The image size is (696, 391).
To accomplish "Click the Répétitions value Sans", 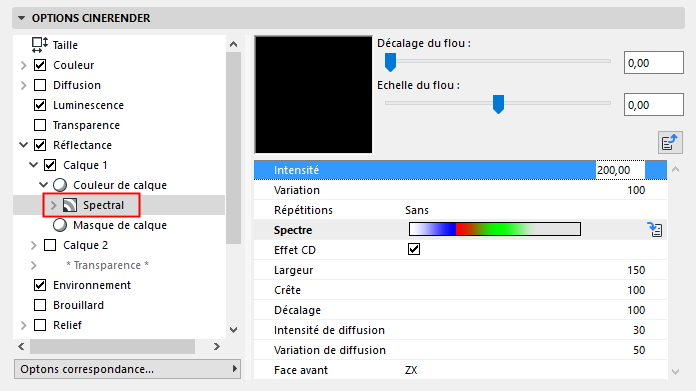I will pyautogui.click(x=417, y=210).
